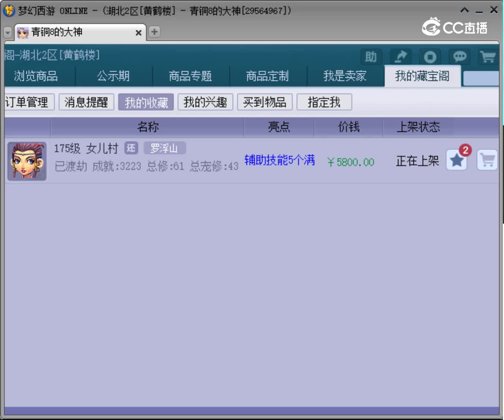Click the ¥5800.00 price
The width and height of the screenshot is (504, 420).
350,162
